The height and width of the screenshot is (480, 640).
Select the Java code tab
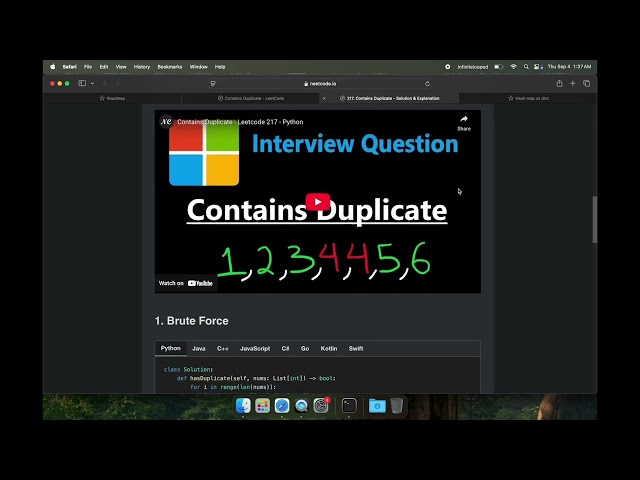coord(199,349)
